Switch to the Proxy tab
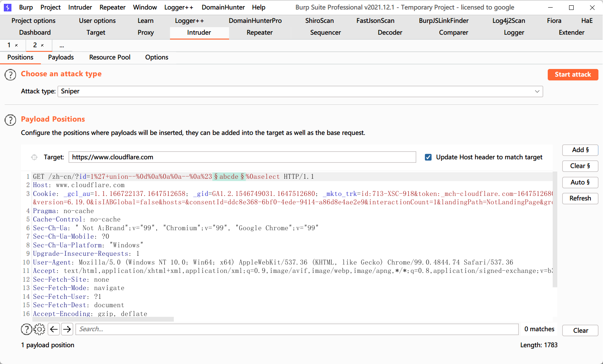The height and width of the screenshot is (364, 603). point(146,32)
